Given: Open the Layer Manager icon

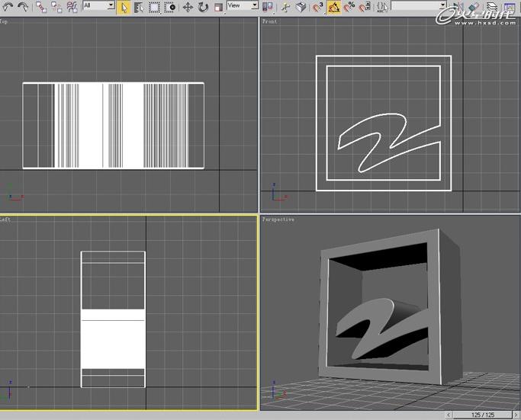Looking at the screenshot, I should click(x=492, y=7).
